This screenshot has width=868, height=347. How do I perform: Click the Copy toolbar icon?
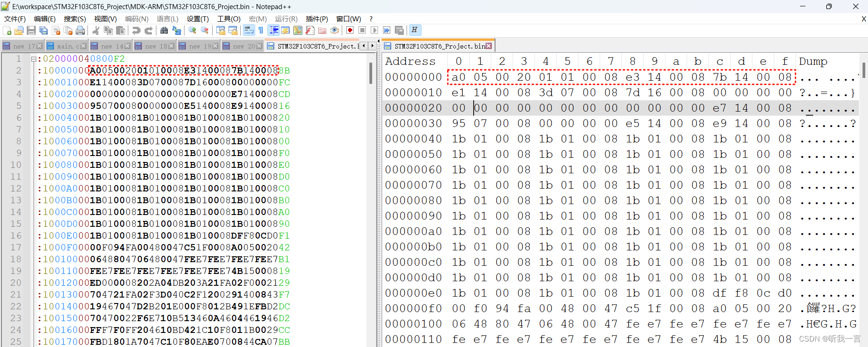pos(108,30)
